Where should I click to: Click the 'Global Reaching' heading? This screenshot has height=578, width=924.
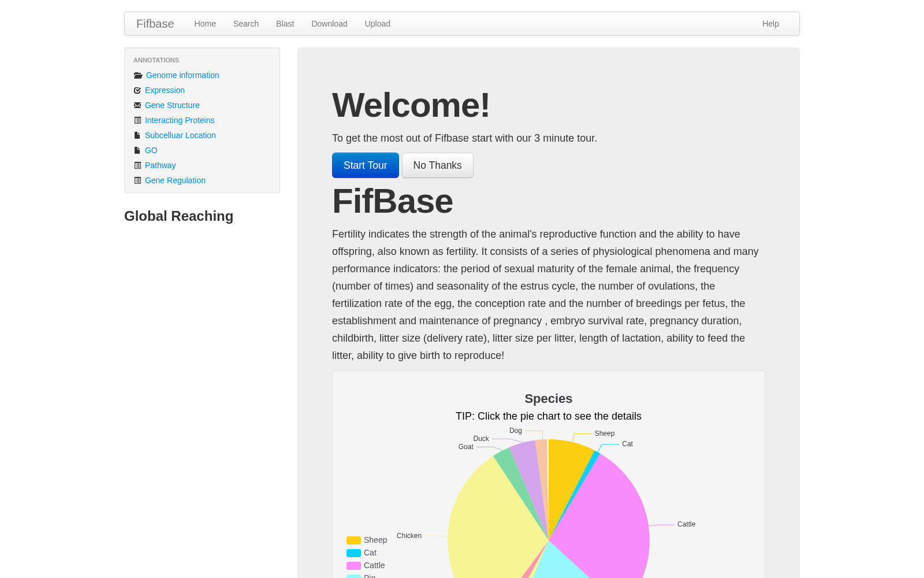pos(178,216)
